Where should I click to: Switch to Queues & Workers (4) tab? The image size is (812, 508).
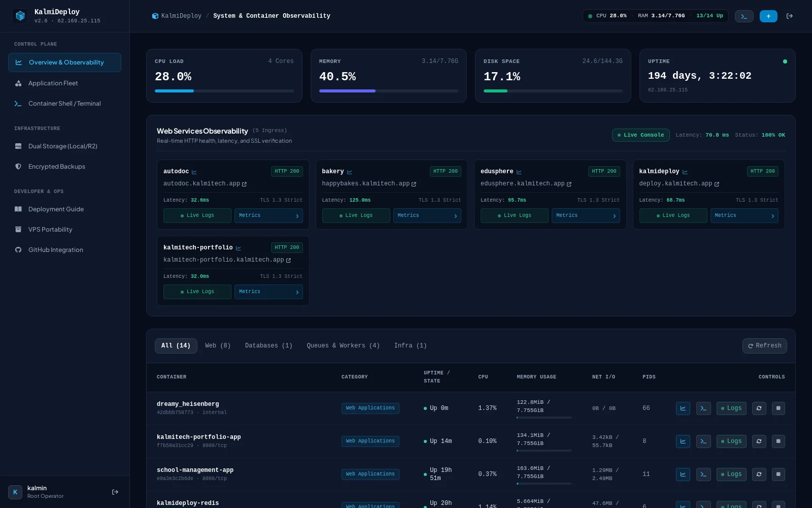tap(343, 346)
